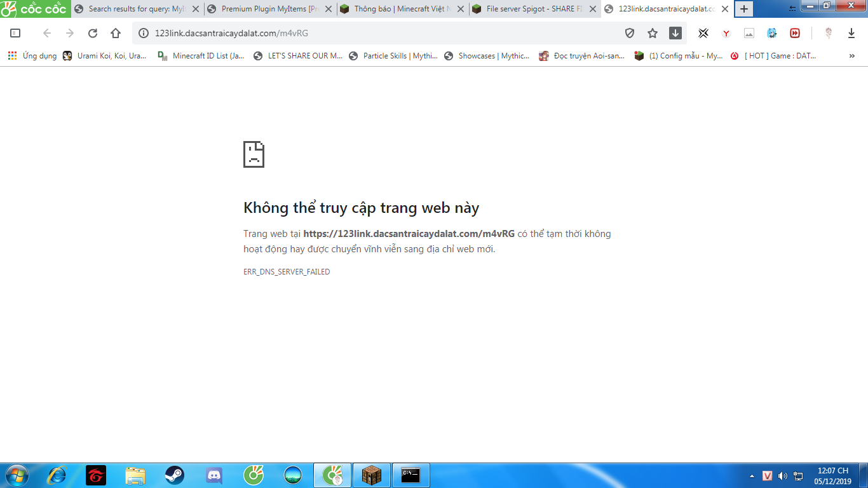Open the network connection tray icon
This screenshot has height=488, width=868.
tap(799, 476)
